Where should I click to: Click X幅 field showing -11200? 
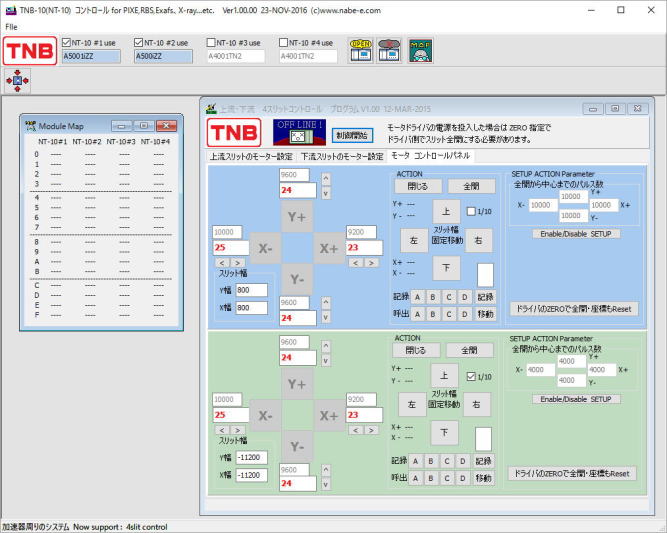(251, 475)
